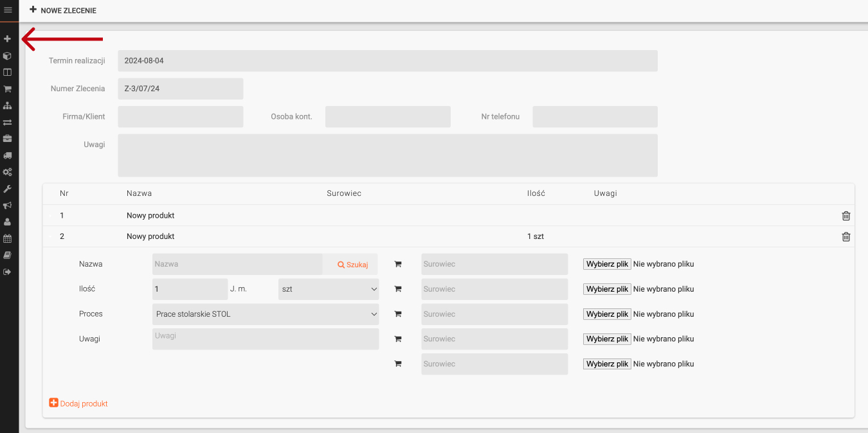Open the calendar icon in the sidebar
The height and width of the screenshot is (433, 868).
click(x=8, y=238)
